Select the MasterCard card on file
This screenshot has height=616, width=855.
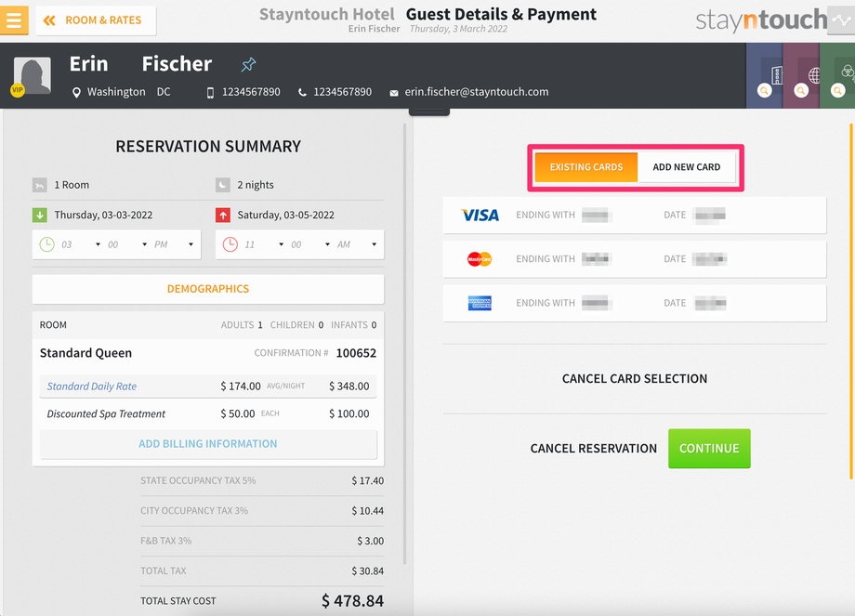point(635,259)
